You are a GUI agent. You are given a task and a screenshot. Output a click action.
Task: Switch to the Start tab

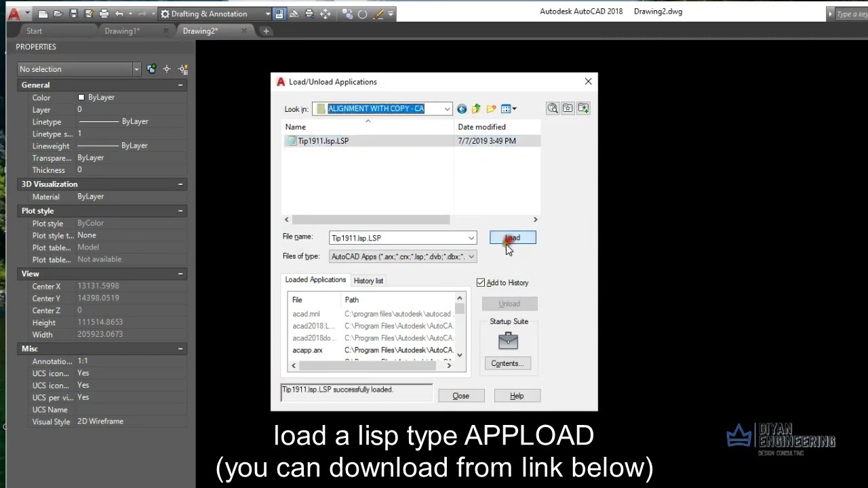[34, 30]
